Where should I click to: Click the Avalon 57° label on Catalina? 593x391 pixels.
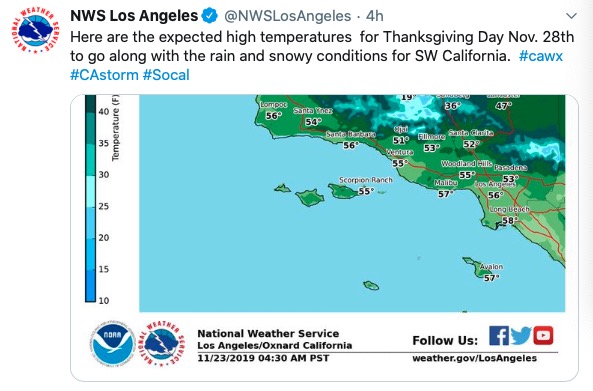(491, 272)
